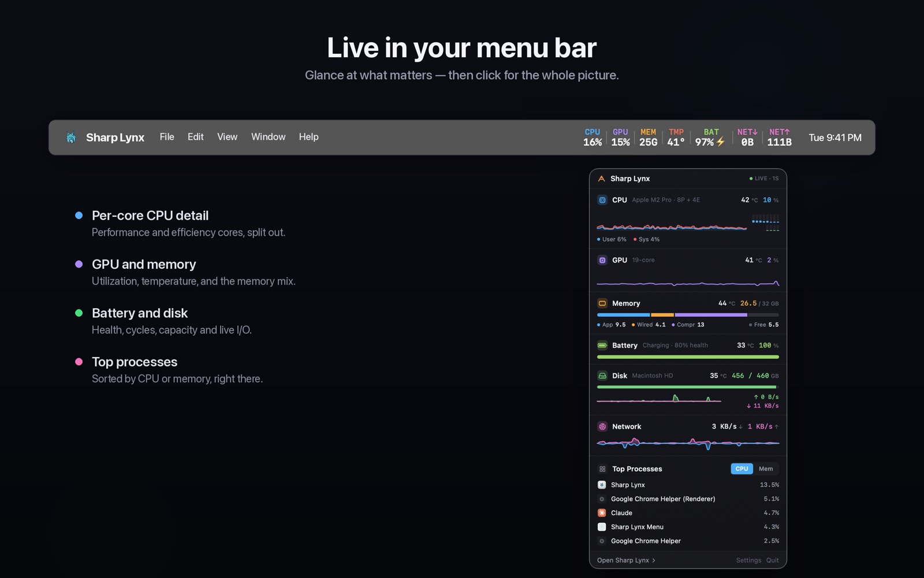This screenshot has width=924, height=578.
Task: Click the CPU section chip icon
Action: tap(602, 200)
